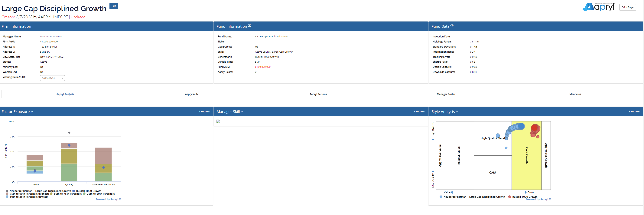Click the Upside Capture value 0.96%
This screenshot has height=215, width=644.
pyautogui.click(x=473, y=67)
